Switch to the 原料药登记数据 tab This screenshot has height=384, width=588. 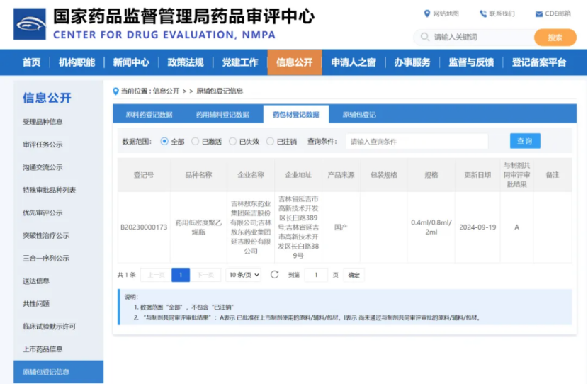pyautogui.click(x=149, y=115)
